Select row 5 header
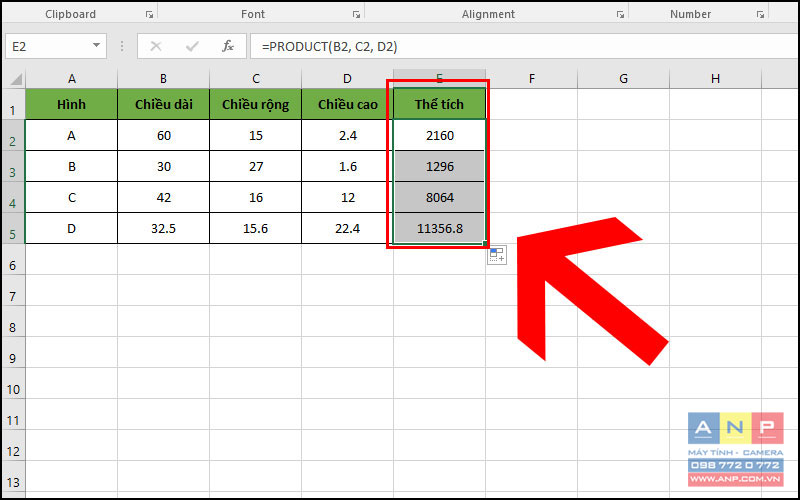 coord(13,229)
